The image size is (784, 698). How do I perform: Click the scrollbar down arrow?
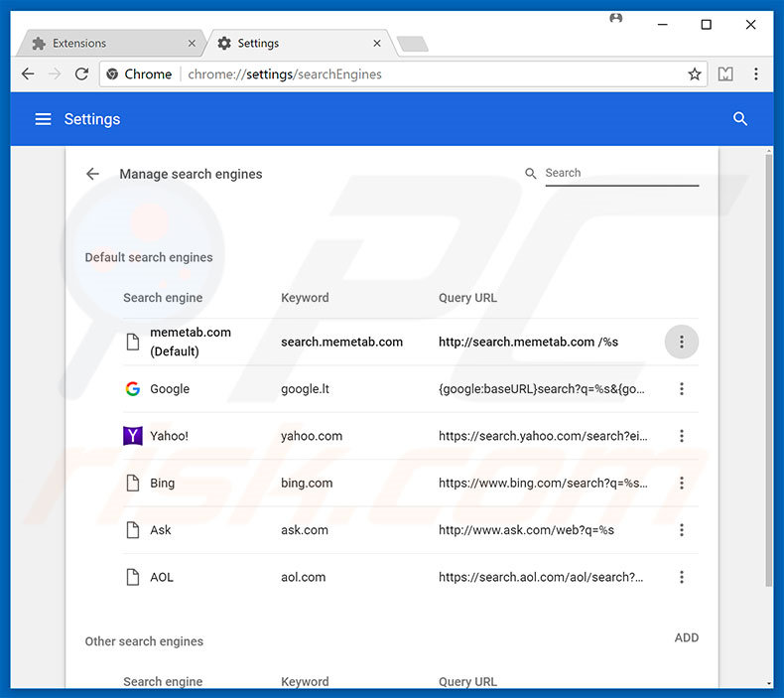(768, 682)
